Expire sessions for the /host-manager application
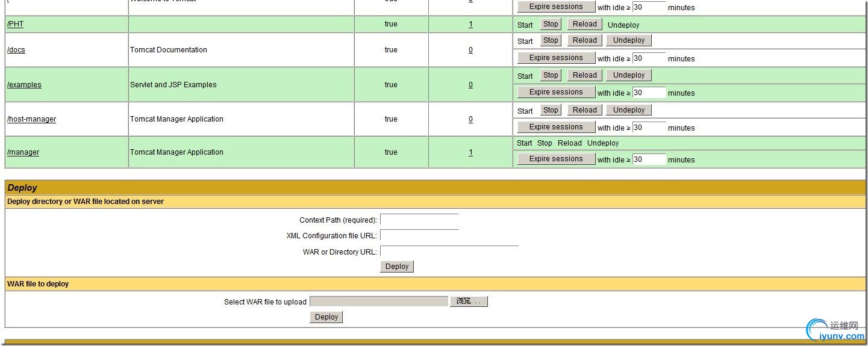Viewport: 868px width, 346px height. 556,127
